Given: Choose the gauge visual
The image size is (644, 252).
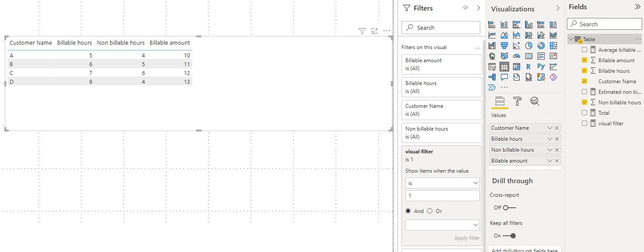Looking at the screenshot, I should (x=517, y=56).
